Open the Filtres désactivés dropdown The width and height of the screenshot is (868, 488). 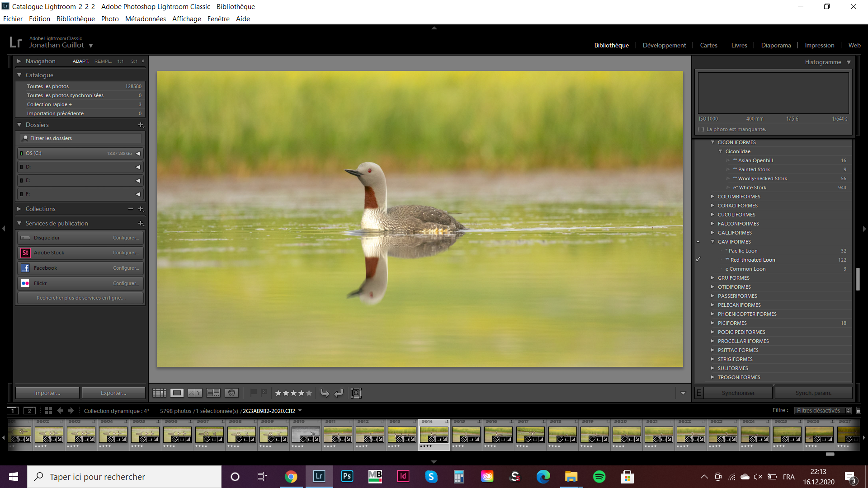coord(823,411)
